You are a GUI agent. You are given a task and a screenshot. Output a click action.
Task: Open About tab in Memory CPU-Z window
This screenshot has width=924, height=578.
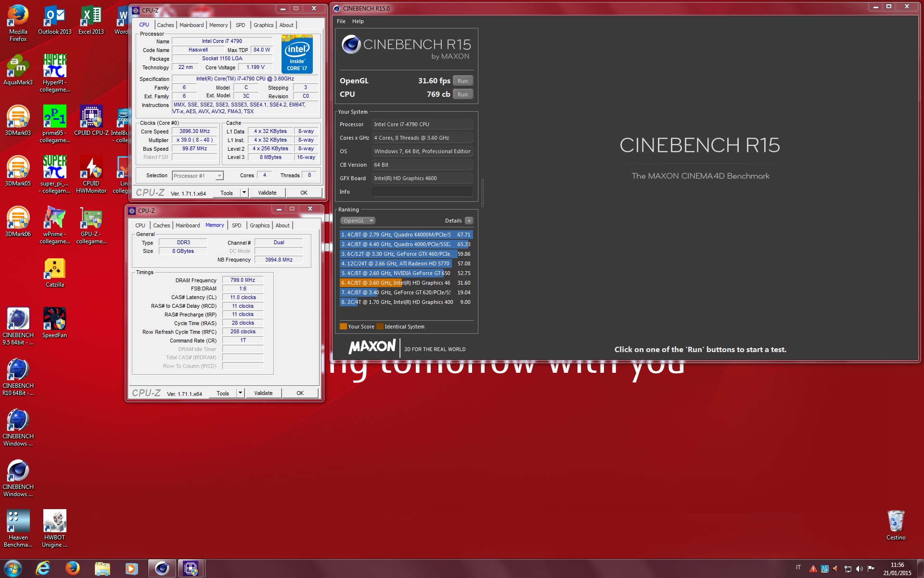pyautogui.click(x=282, y=225)
